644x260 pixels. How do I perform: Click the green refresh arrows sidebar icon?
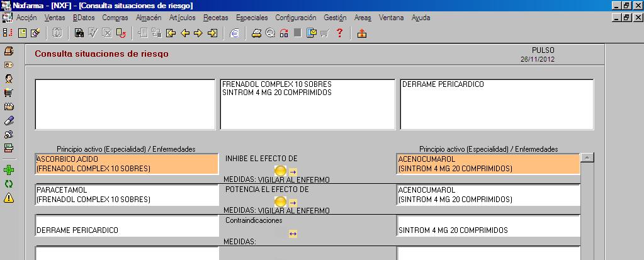click(9, 184)
